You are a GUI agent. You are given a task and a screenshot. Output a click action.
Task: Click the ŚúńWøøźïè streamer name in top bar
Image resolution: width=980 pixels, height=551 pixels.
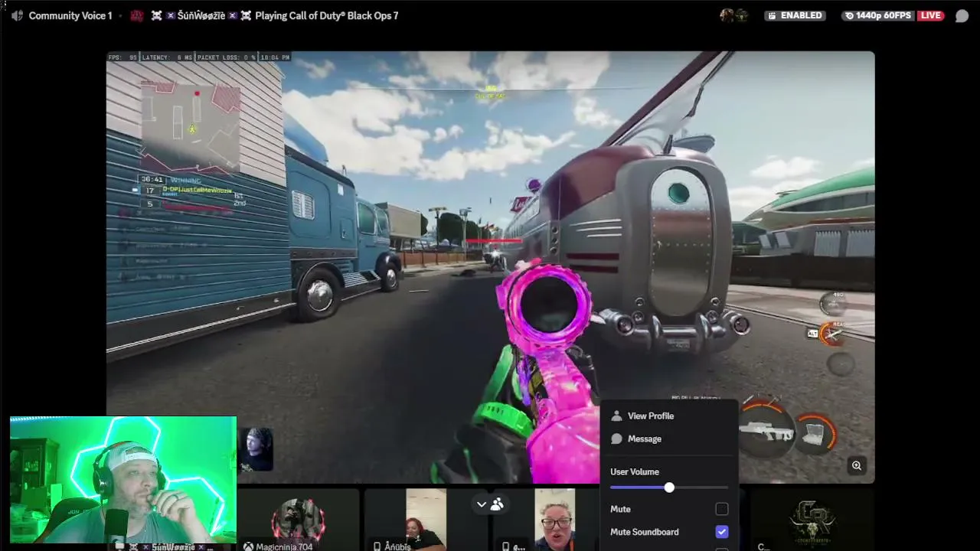coord(201,15)
